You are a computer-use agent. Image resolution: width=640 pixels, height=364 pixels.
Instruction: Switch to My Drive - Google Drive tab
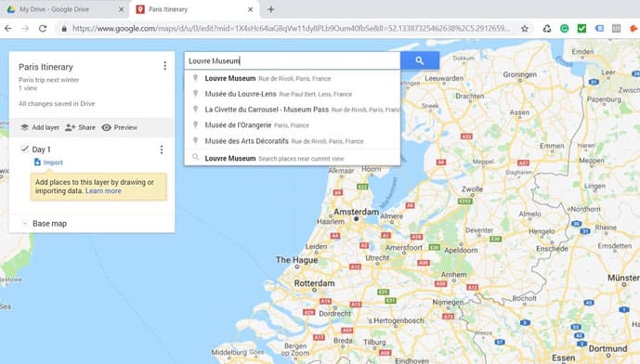[65, 9]
